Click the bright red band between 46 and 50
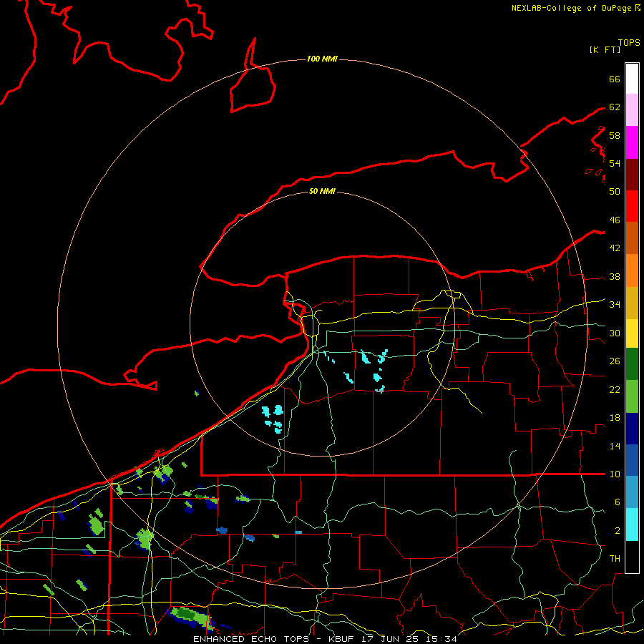The image size is (644, 644). coord(632,206)
